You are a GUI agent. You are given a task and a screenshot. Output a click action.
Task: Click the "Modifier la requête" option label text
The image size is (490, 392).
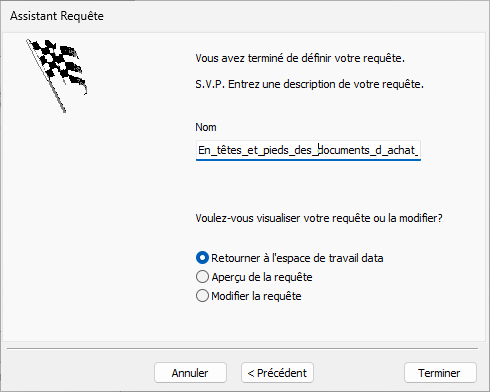click(256, 296)
